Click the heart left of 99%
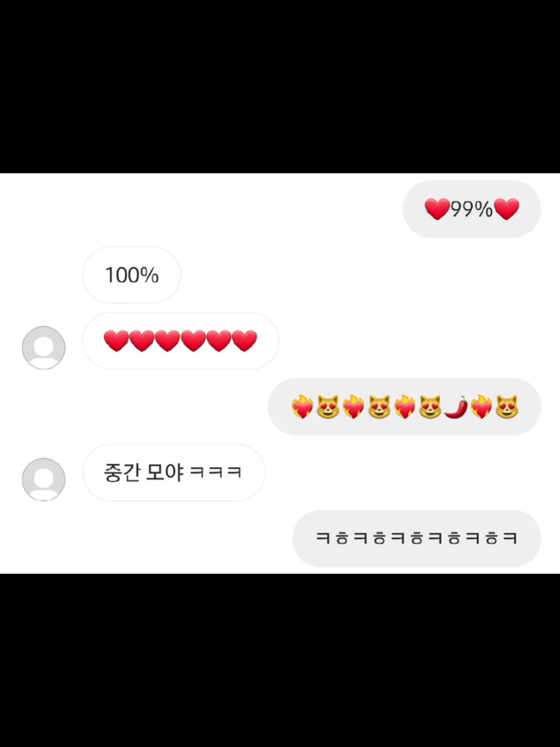 (x=437, y=209)
